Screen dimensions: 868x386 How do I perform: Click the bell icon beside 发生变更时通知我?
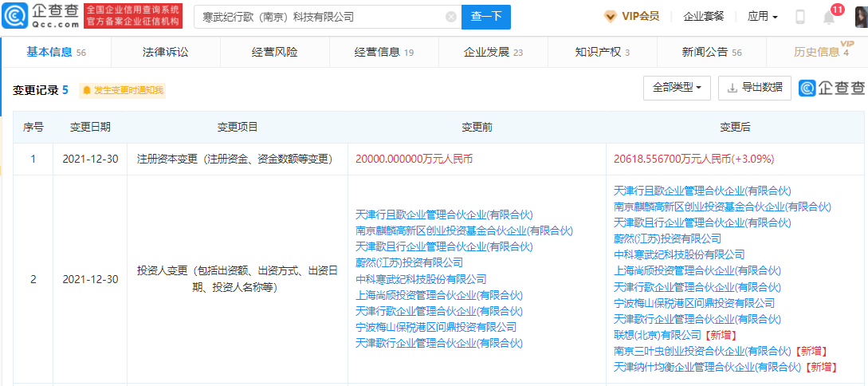tap(86, 90)
